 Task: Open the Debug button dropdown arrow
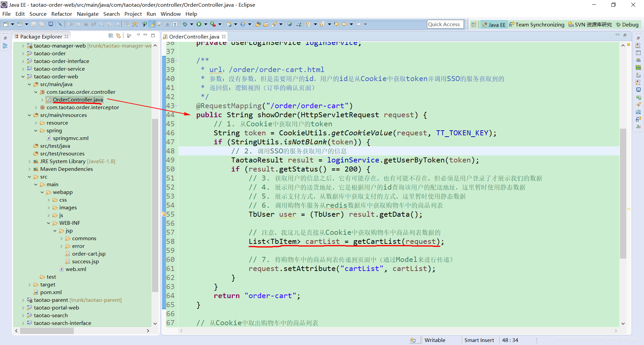pyautogui.click(x=192, y=24)
